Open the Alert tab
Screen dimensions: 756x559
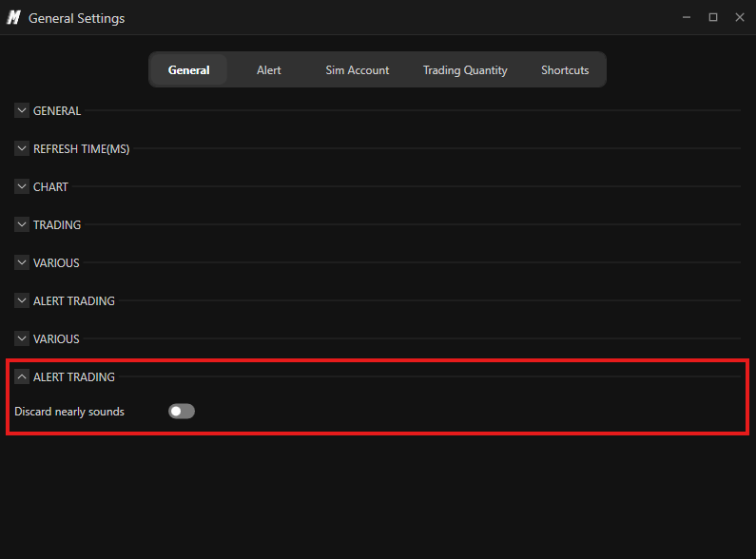pos(268,70)
